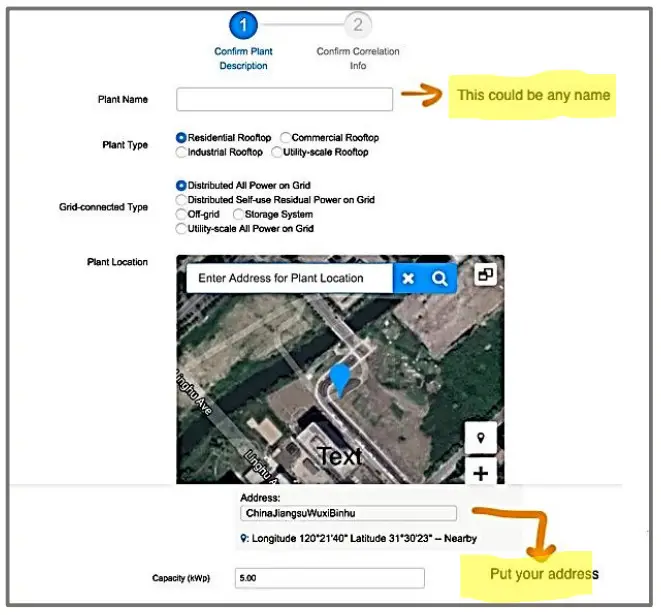The height and width of the screenshot is (615, 661).
Task: Search the entered plant location address
Action: pyautogui.click(x=439, y=278)
